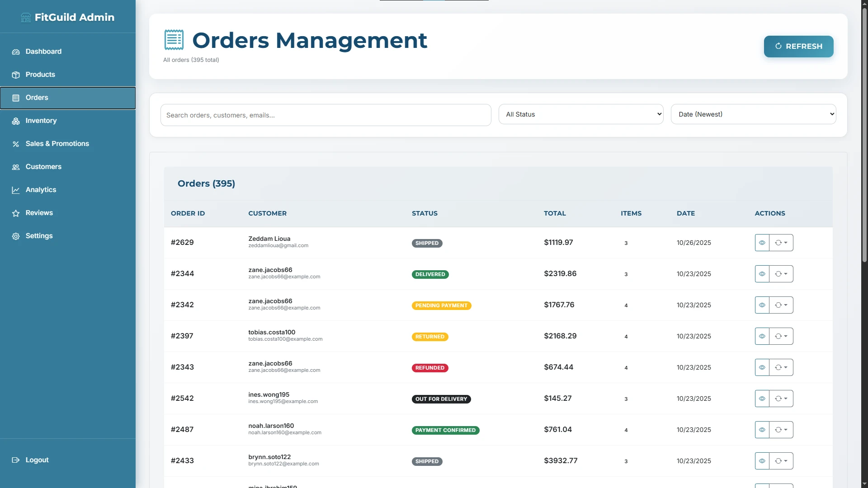Viewport: 868px width, 488px height.
Task: Open the Products section
Action: [68, 75]
